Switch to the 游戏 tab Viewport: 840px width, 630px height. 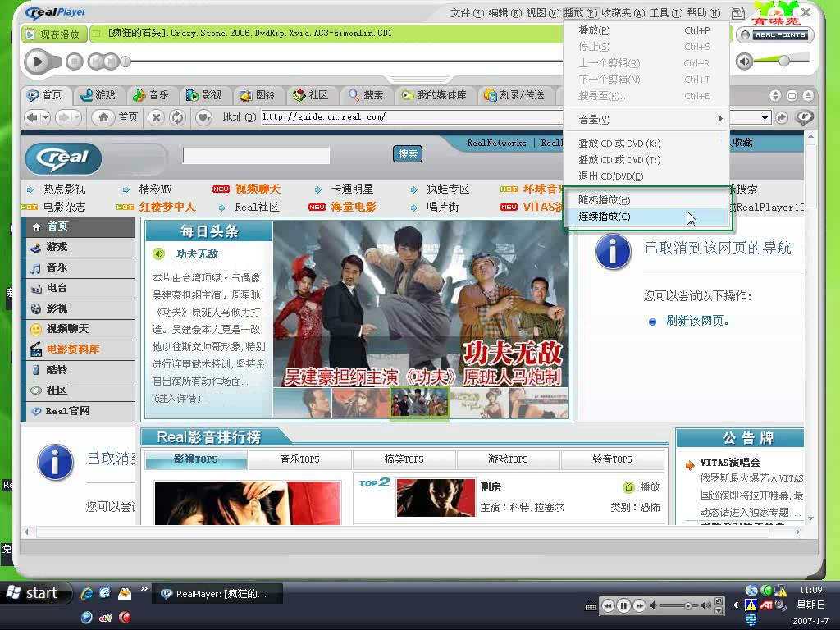pyautogui.click(x=98, y=95)
